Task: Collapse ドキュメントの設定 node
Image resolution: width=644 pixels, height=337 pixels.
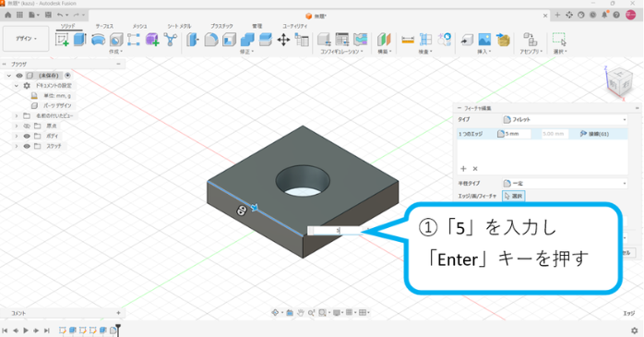Action: point(17,86)
